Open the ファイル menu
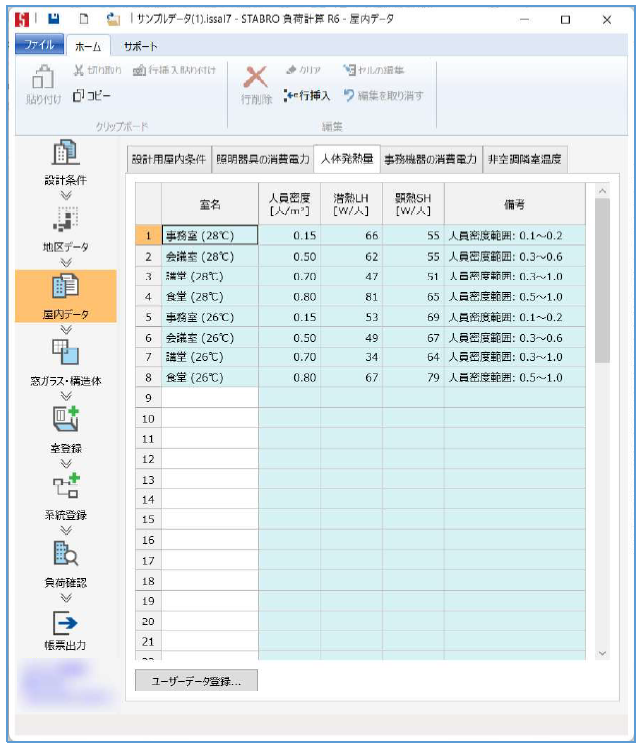Image resolution: width=643 pixels, height=748 pixels. point(39,46)
